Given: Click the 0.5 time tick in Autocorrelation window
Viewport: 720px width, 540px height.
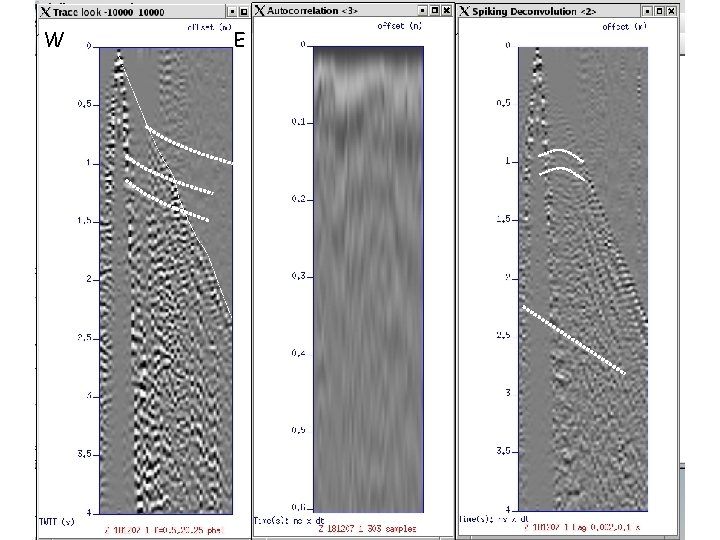Looking at the screenshot, I should pos(298,430).
